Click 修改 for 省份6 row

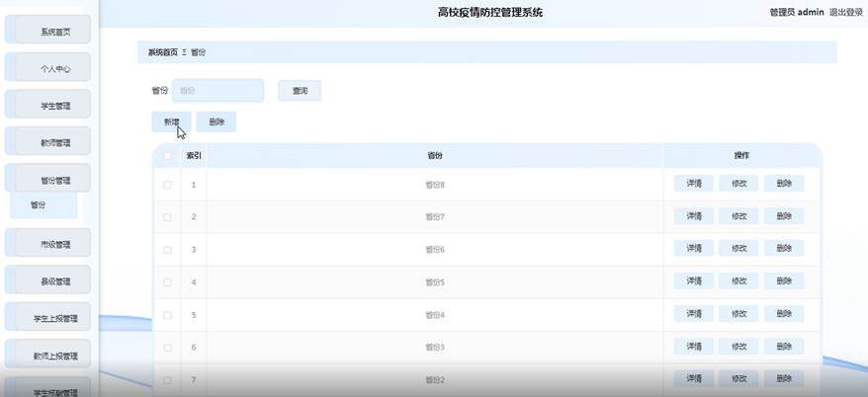tap(739, 248)
